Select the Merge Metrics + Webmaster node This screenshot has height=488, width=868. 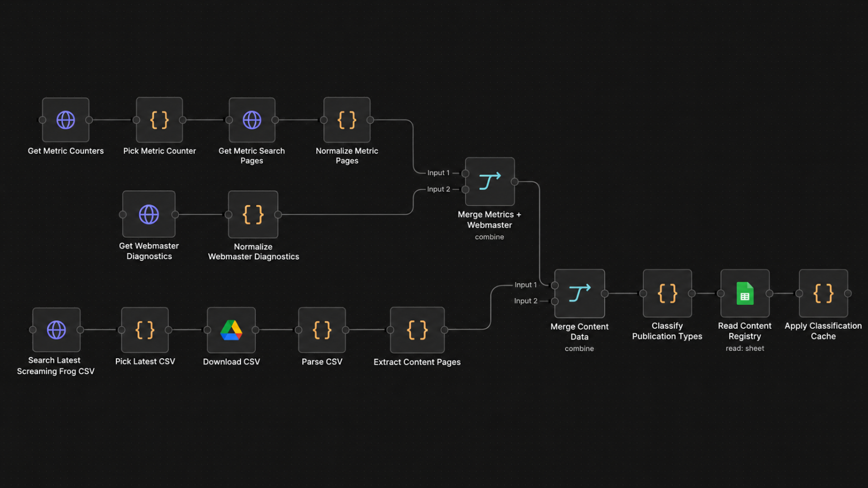[490, 181]
